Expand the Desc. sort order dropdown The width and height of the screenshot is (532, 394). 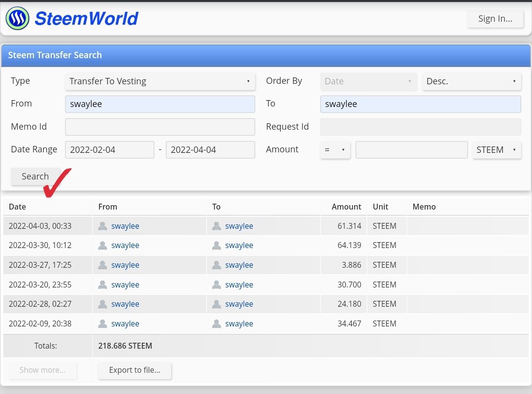pos(471,81)
